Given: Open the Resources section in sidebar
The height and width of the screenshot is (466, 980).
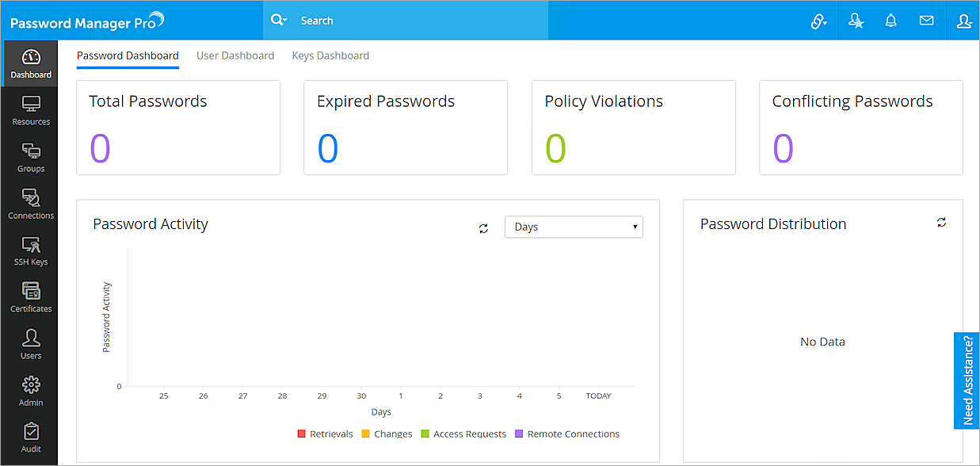Looking at the screenshot, I should (31, 110).
